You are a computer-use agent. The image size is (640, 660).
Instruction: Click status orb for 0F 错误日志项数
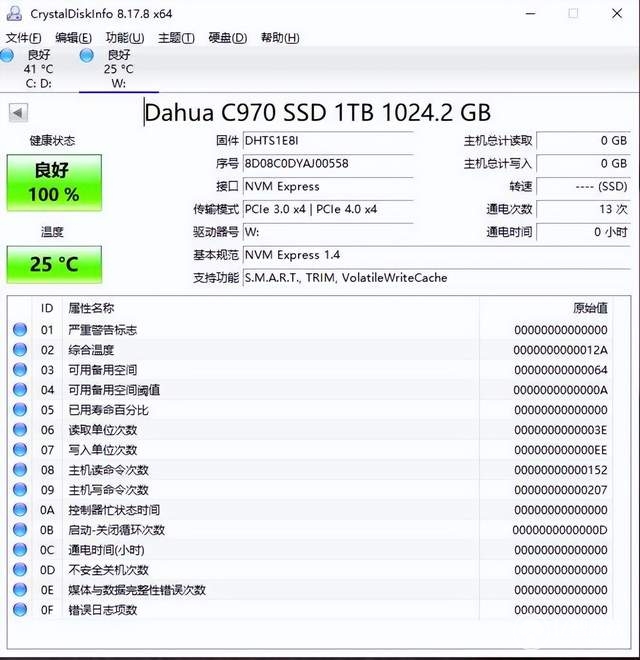click(x=20, y=609)
